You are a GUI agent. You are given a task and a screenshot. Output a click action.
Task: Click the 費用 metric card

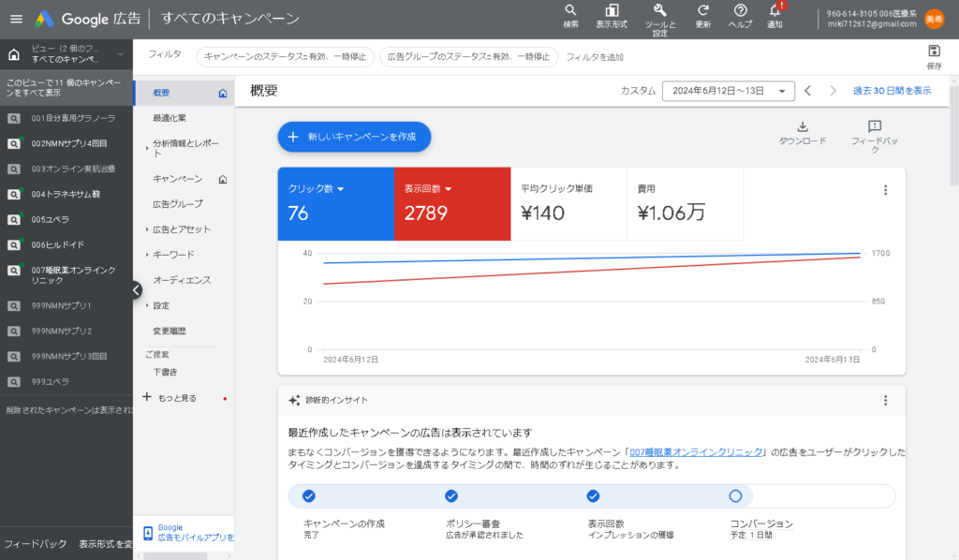click(685, 204)
